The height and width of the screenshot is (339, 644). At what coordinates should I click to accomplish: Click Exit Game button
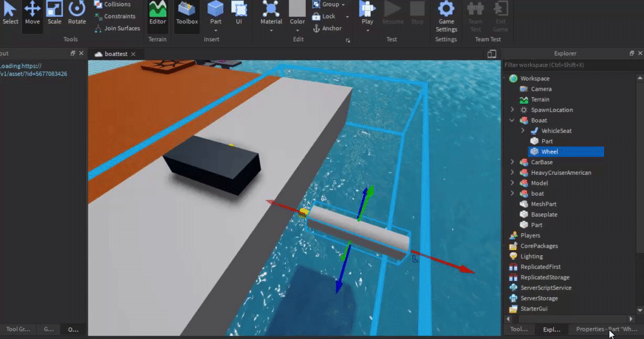click(x=500, y=17)
